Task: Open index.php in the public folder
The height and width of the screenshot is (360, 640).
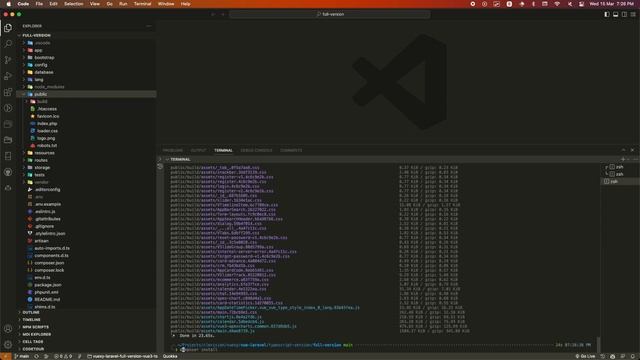Action: click(x=87, y=124)
